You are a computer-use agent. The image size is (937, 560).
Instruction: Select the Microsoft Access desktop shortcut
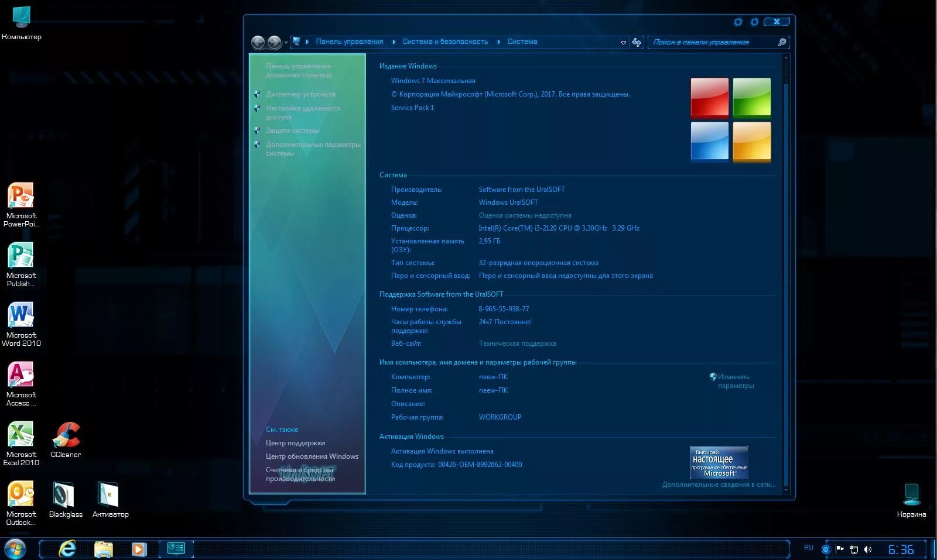(x=21, y=384)
